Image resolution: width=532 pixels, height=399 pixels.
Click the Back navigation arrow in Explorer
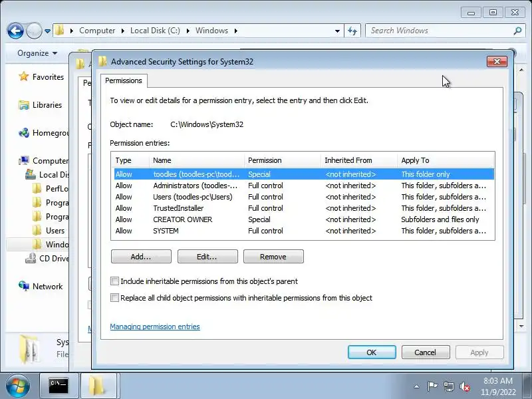point(15,31)
